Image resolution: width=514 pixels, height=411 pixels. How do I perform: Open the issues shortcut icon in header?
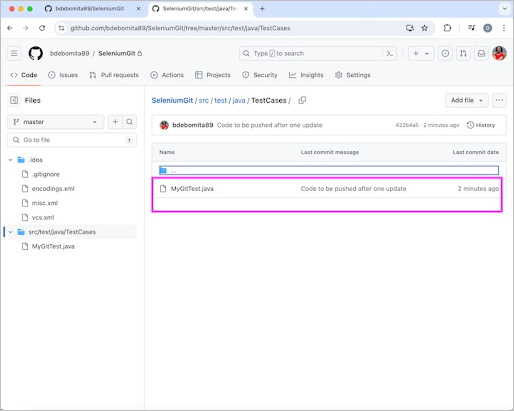[x=445, y=53]
